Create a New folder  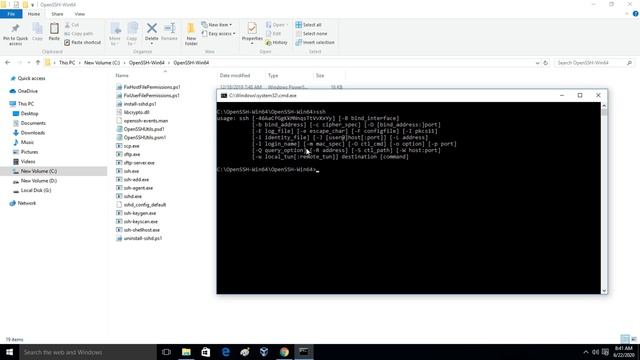pos(191,34)
